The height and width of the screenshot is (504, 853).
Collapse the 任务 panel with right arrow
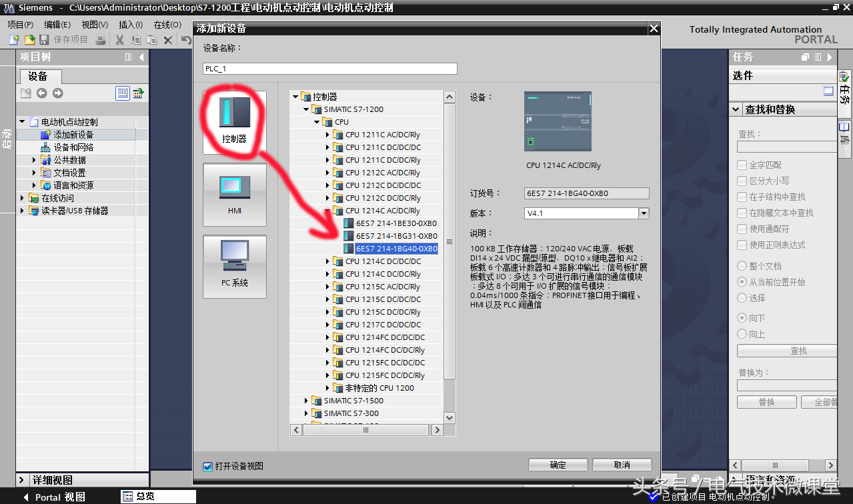(x=830, y=57)
